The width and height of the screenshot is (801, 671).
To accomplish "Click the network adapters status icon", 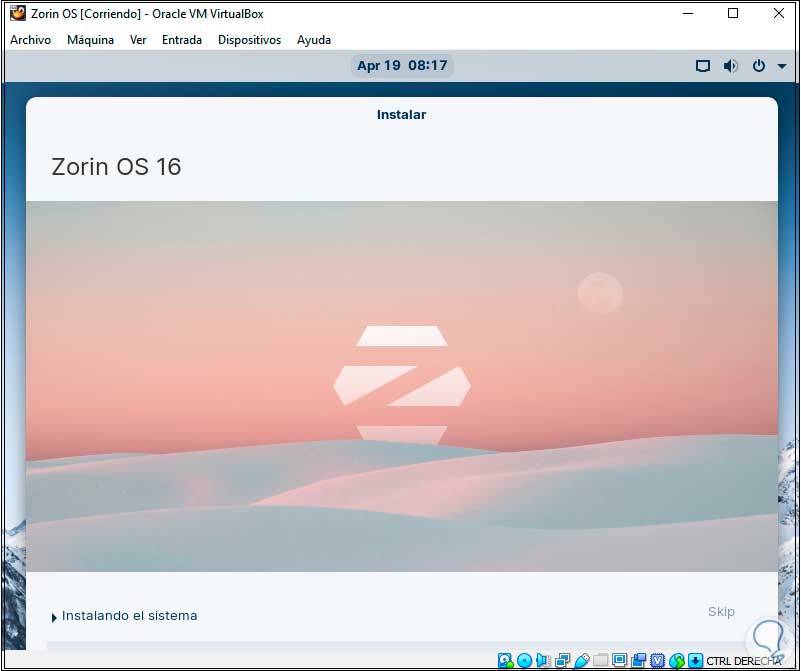I will 562,660.
